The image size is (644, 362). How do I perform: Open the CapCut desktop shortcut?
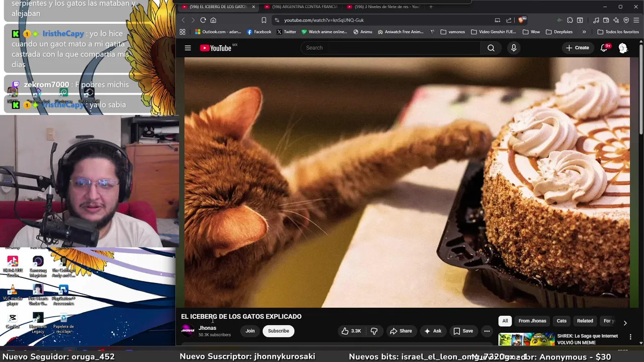click(x=13, y=321)
